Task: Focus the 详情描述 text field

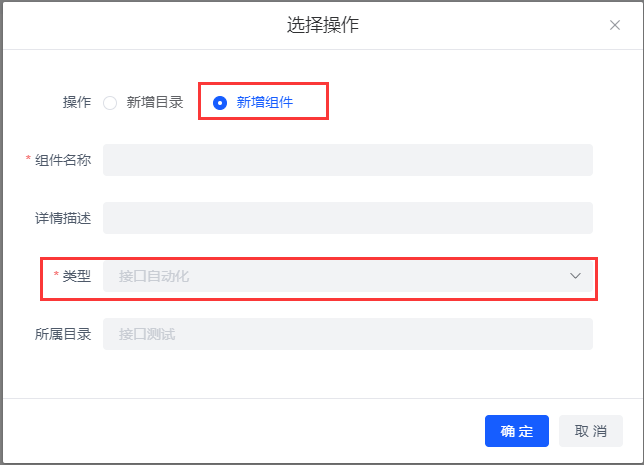Action: [347, 218]
